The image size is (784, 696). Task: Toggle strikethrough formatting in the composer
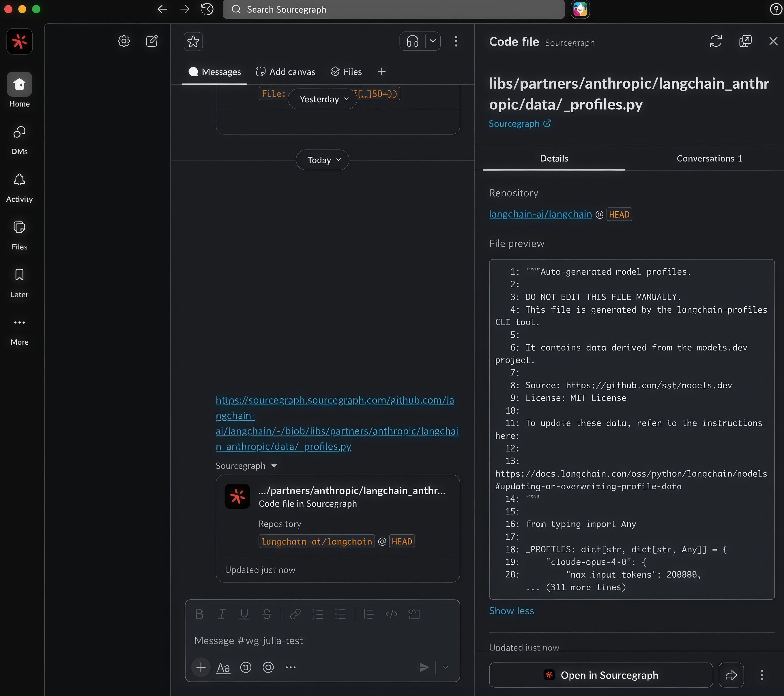pos(267,614)
